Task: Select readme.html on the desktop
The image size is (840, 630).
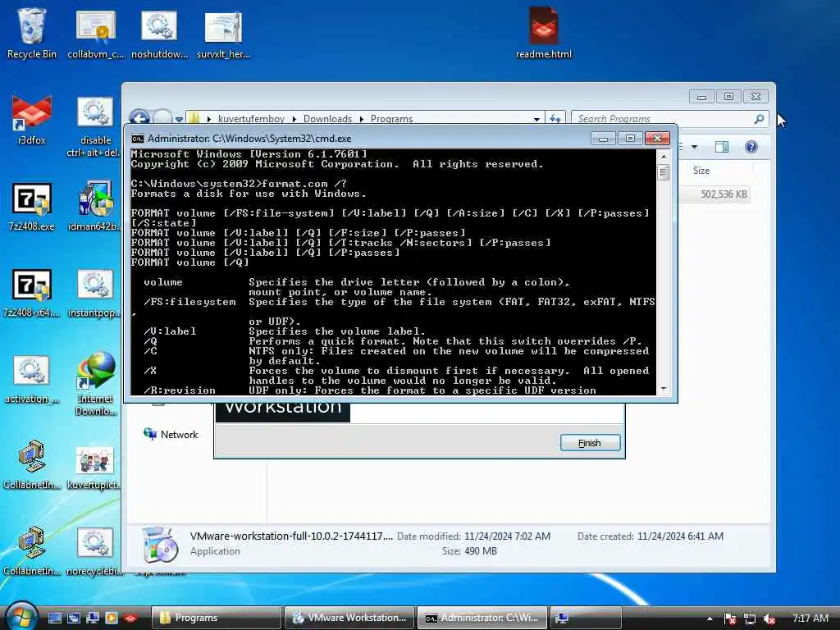Action: [543, 33]
